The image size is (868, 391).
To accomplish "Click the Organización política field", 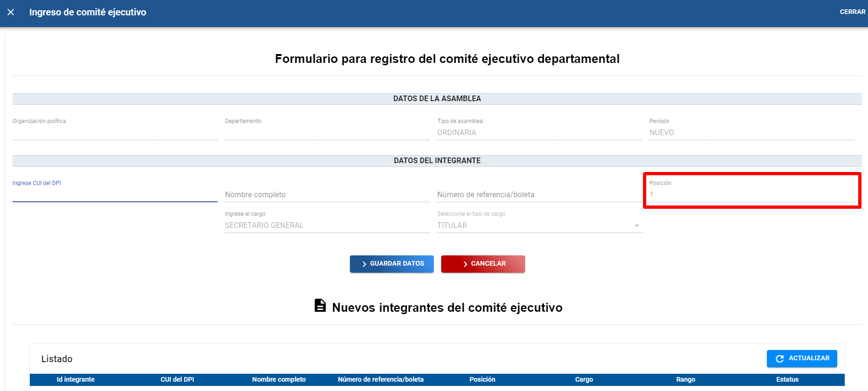I will (115, 133).
